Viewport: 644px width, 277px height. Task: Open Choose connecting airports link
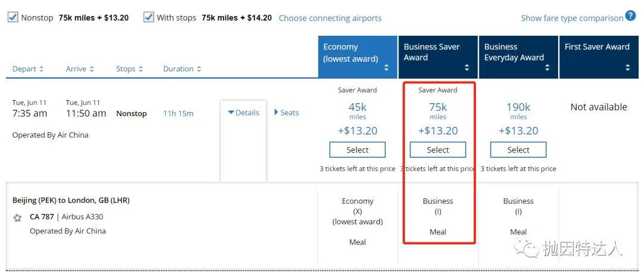coord(330,18)
